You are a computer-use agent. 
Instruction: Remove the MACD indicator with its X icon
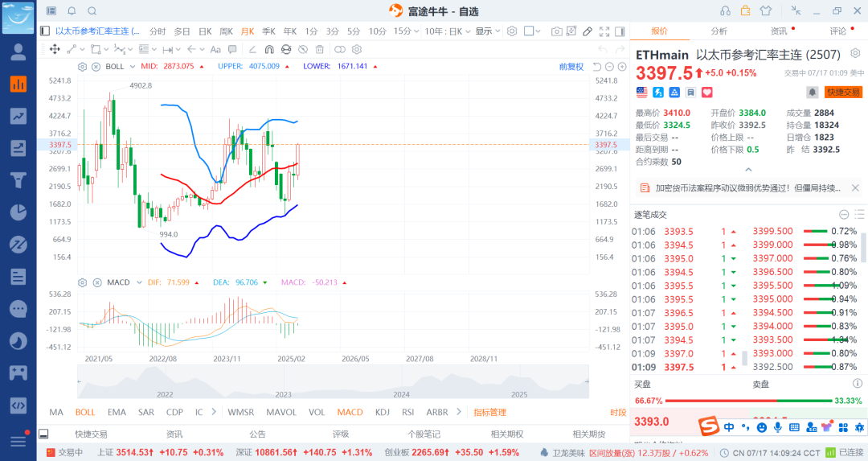tap(97, 282)
